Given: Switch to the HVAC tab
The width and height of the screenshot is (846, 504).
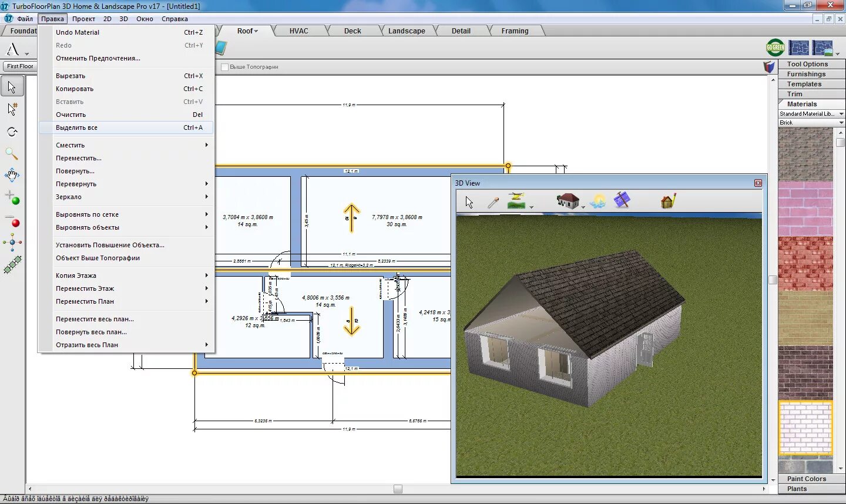Looking at the screenshot, I should pos(298,31).
